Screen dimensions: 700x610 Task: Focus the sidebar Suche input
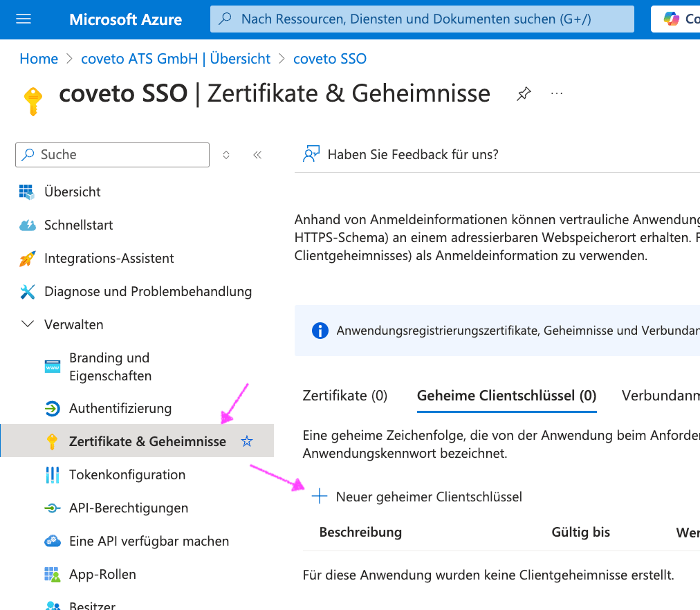113,155
